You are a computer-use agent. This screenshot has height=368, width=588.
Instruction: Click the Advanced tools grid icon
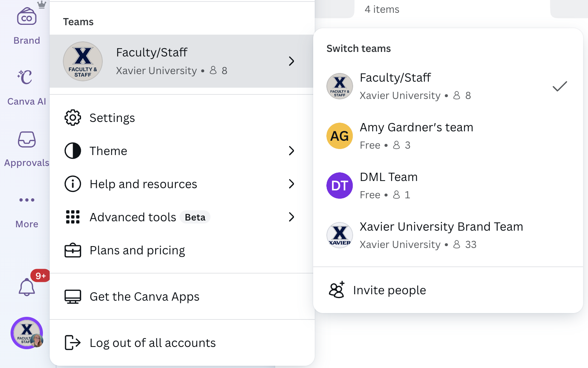click(73, 217)
